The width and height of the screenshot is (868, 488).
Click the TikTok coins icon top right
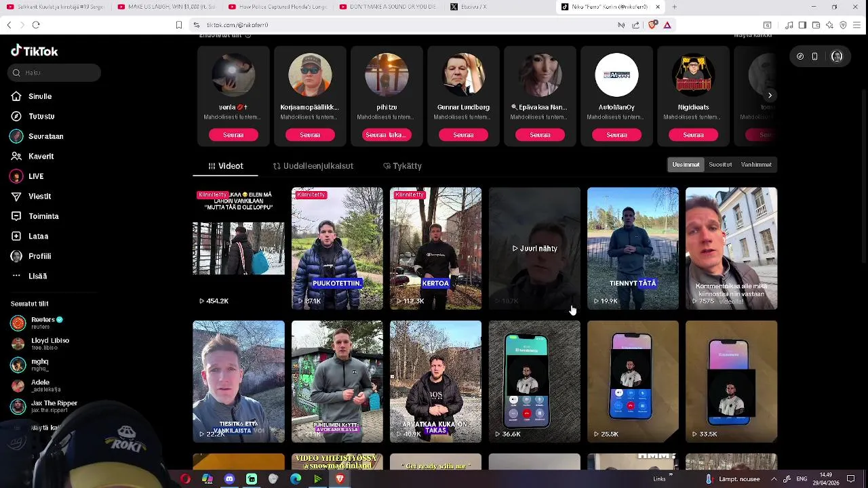pyautogui.click(x=800, y=56)
